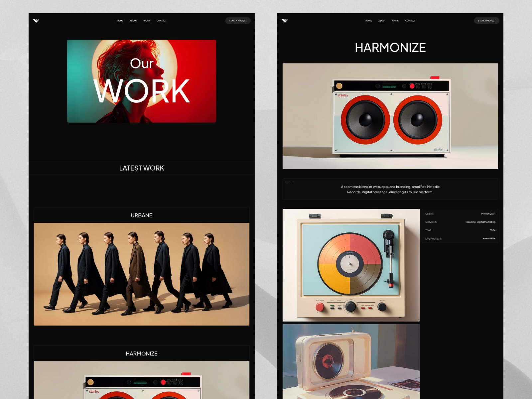The image size is (532, 399).
Task: Open the Harmonize title in the Latest Work list
Action: [142, 354]
